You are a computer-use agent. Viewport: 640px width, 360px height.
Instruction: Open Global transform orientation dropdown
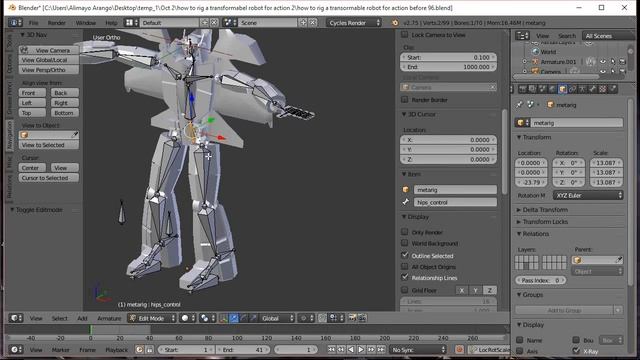click(278, 318)
